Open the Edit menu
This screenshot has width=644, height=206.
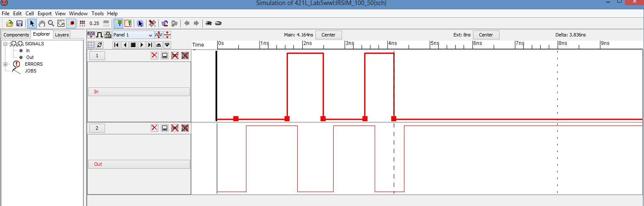17,14
